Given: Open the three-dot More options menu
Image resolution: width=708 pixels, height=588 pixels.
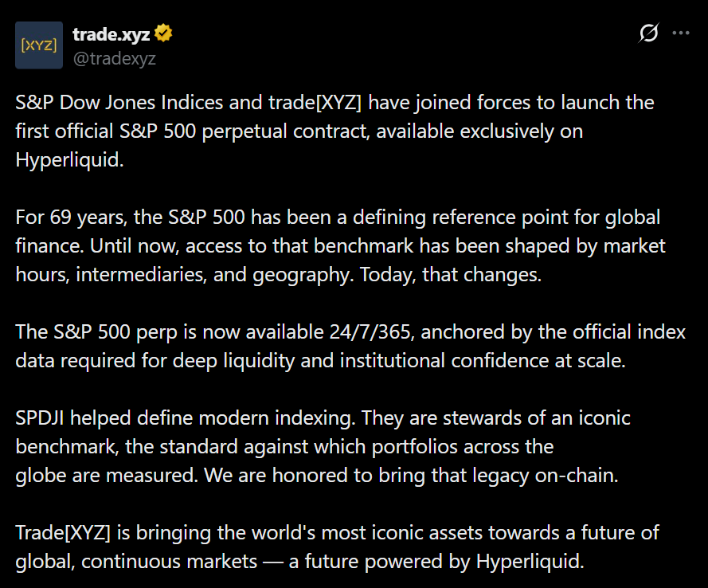Looking at the screenshot, I should point(681,33).
